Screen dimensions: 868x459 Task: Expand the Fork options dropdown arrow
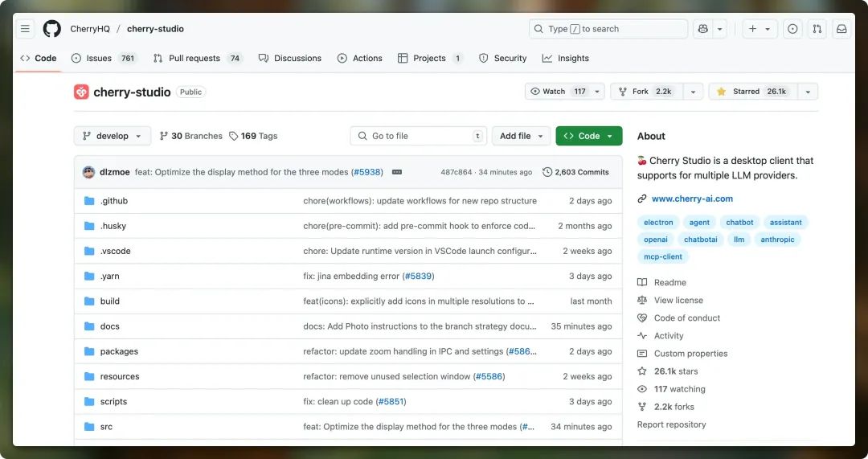(x=693, y=92)
